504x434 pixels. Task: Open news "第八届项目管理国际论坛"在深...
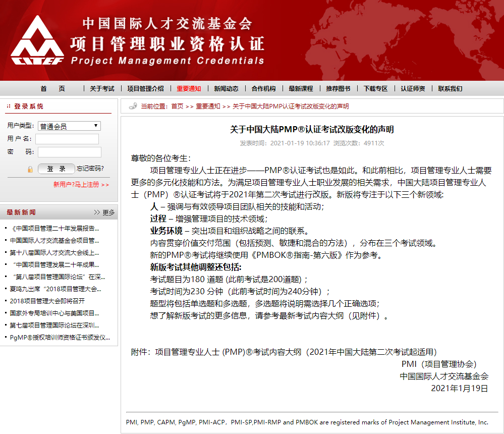(x=58, y=277)
